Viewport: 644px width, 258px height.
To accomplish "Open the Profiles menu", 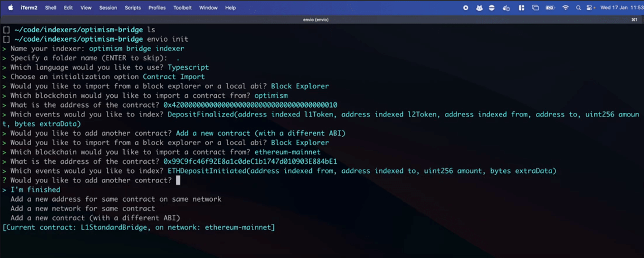I will [x=157, y=8].
